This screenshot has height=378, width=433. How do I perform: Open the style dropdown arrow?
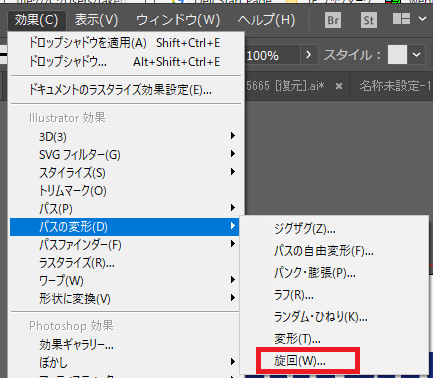[417, 54]
